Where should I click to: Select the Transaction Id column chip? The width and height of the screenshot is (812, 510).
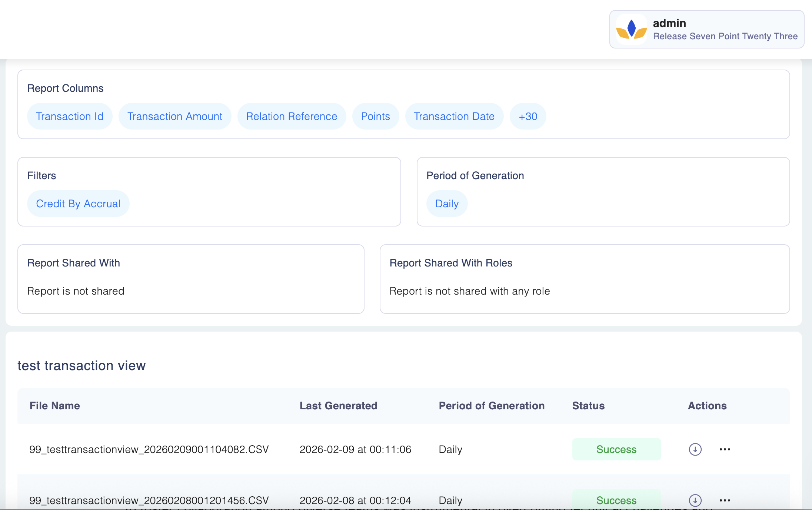70,116
